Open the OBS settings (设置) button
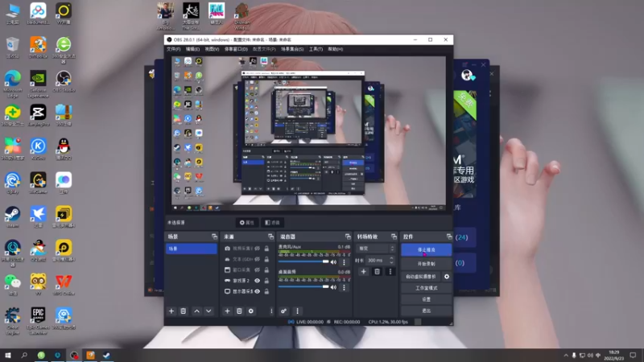 427,299
